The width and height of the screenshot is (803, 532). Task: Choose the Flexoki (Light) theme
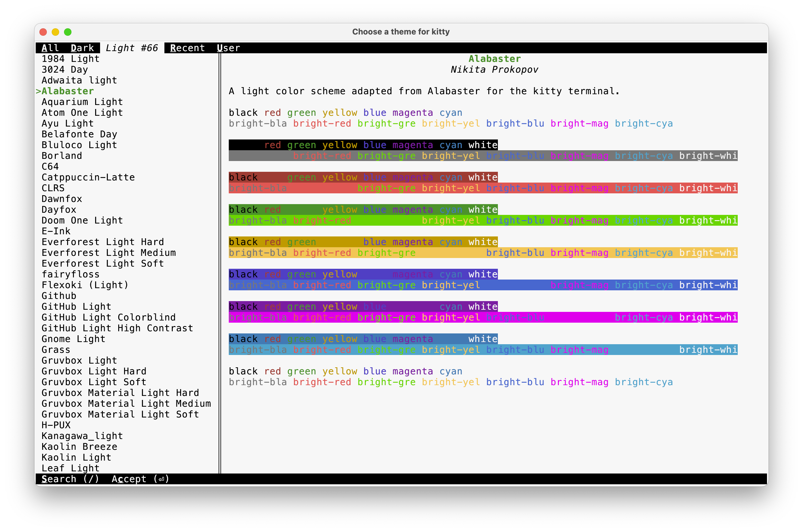pos(85,285)
